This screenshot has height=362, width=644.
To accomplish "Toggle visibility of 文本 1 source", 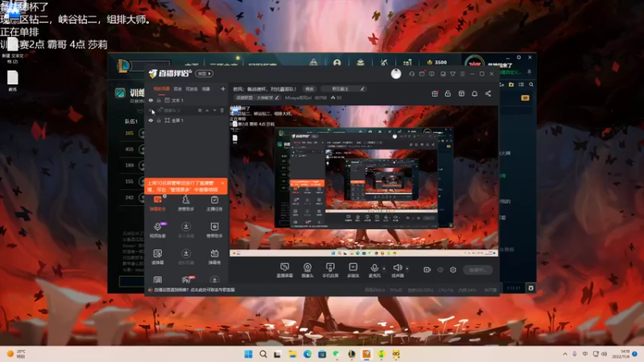I will pos(151,100).
